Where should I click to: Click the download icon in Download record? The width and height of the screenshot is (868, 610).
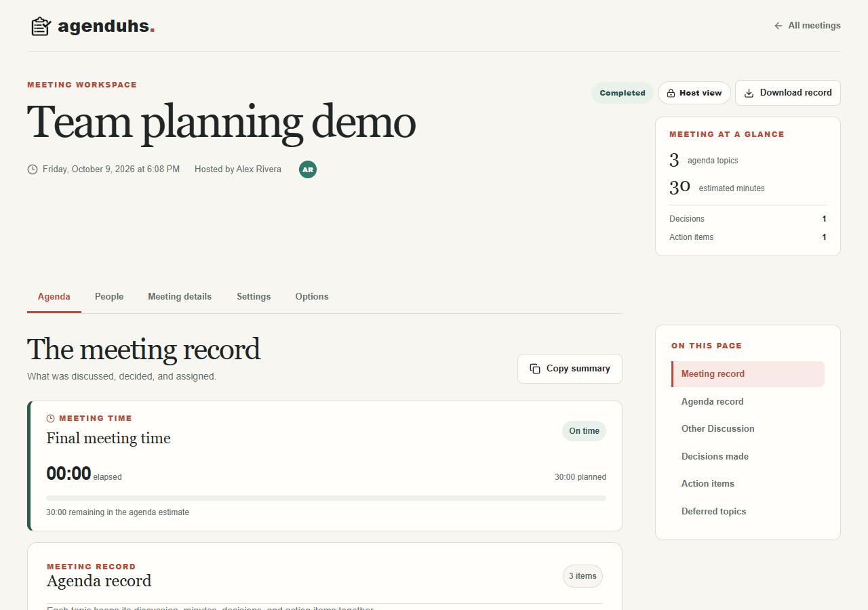pyautogui.click(x=749, y=93)
